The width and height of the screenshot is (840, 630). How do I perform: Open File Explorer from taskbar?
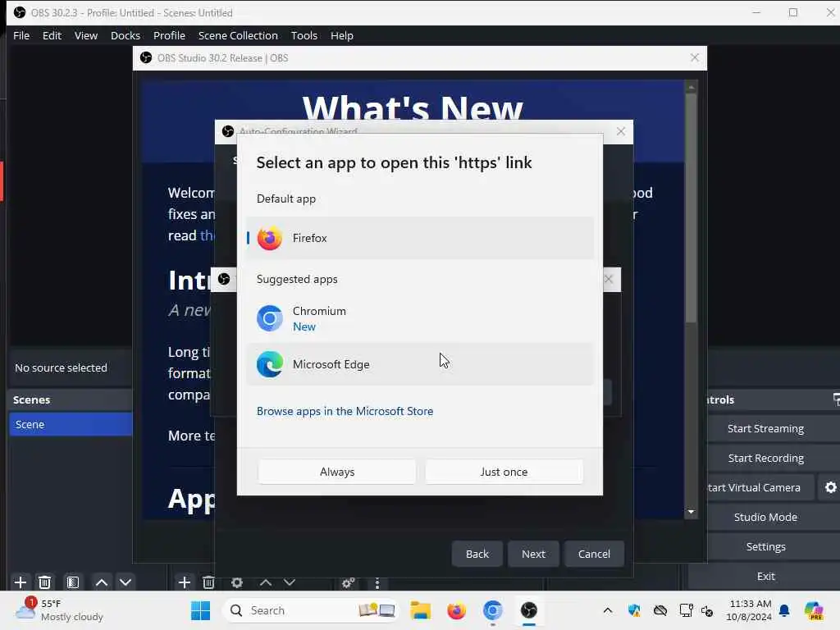tap(421, 610)
